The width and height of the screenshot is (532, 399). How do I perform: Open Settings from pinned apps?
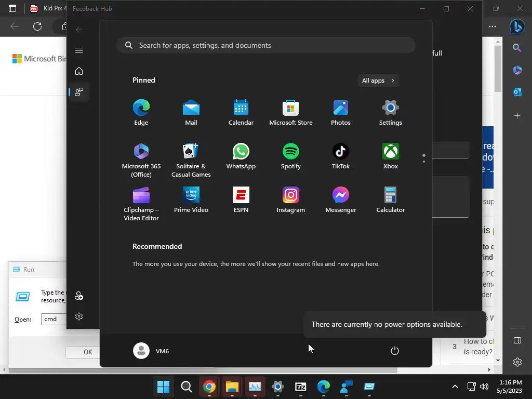click(x=391, y=113)
